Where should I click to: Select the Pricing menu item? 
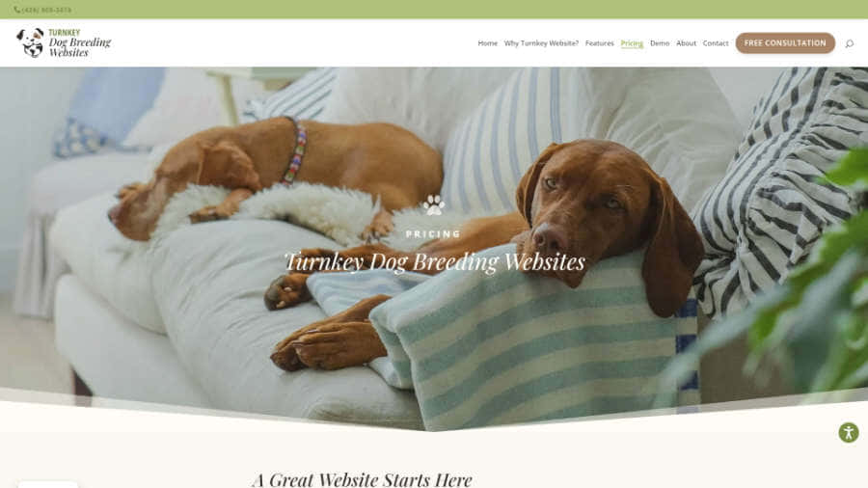click(x=632, y=43)
